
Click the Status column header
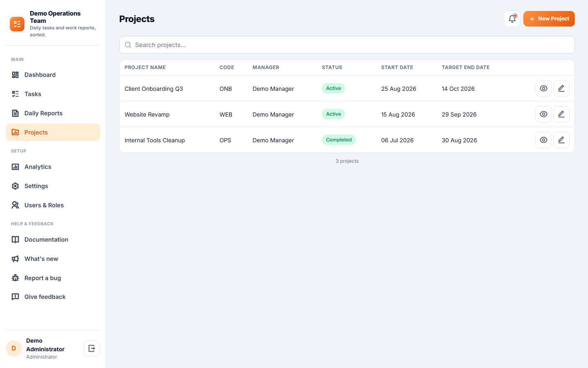(332, 67)
